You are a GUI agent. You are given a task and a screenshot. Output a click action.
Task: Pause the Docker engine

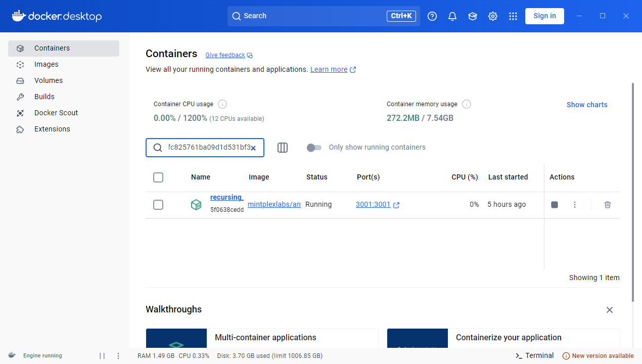(x=102, y=356)
